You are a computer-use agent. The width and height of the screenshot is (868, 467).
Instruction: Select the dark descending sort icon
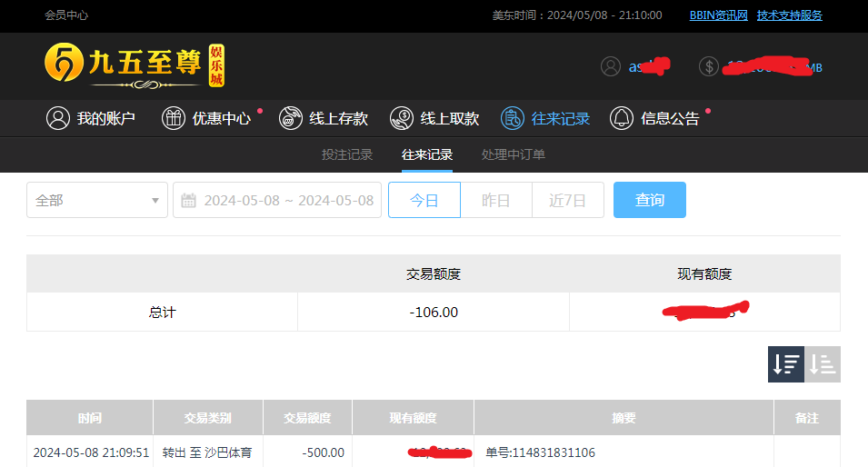[x=786, y=364]
